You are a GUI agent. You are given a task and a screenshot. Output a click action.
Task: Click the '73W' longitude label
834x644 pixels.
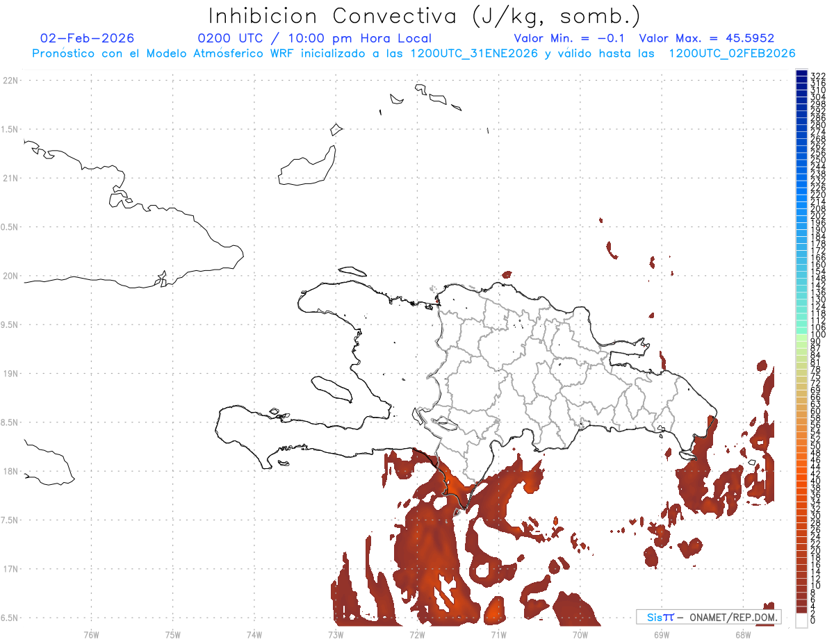tap(336, 634)
